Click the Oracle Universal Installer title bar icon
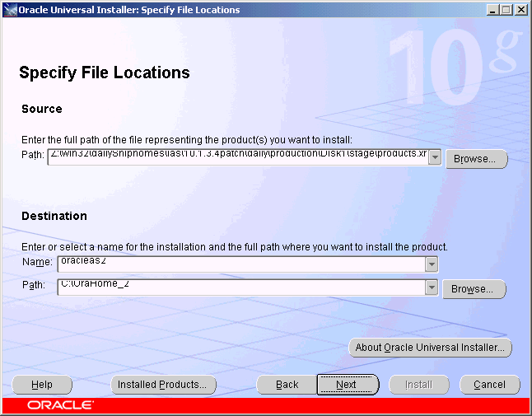The height and width of the screenshot is (416, 532). [10, 10]
